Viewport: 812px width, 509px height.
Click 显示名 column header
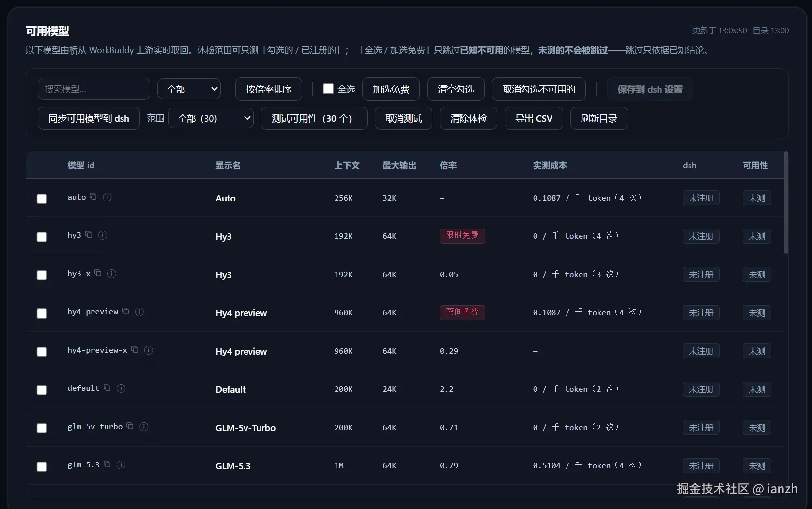228,165
